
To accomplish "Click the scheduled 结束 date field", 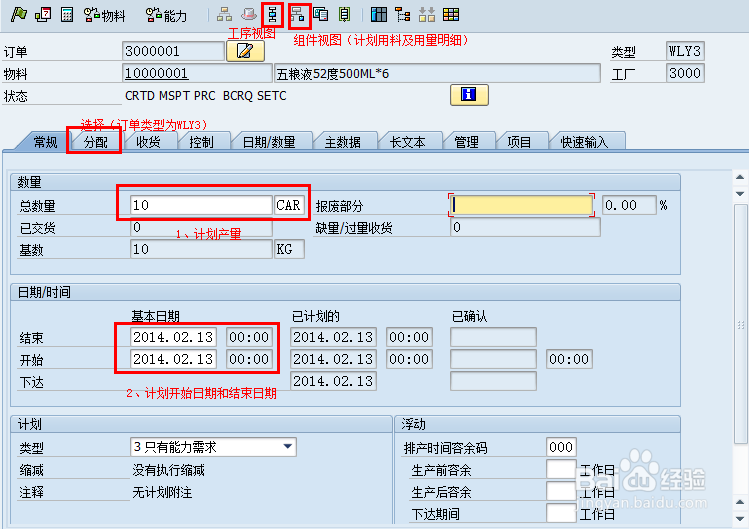I will pos(333,337).
